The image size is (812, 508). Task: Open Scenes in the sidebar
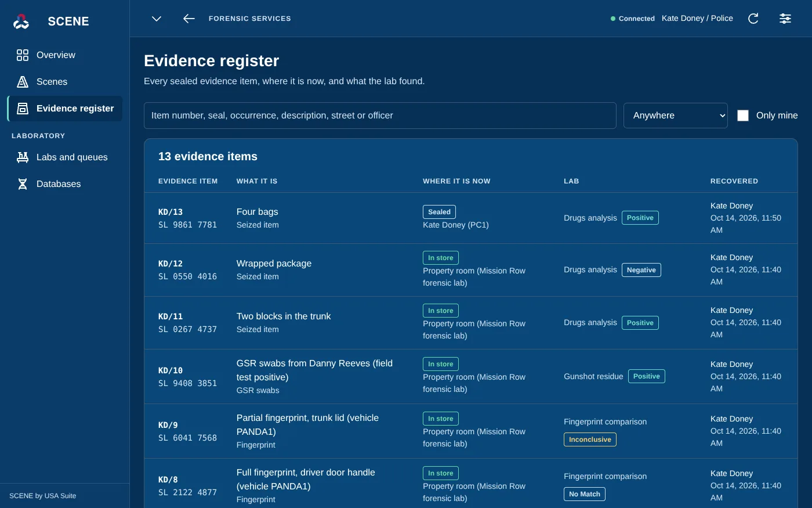pyautogui.click(x=64, y=82)
